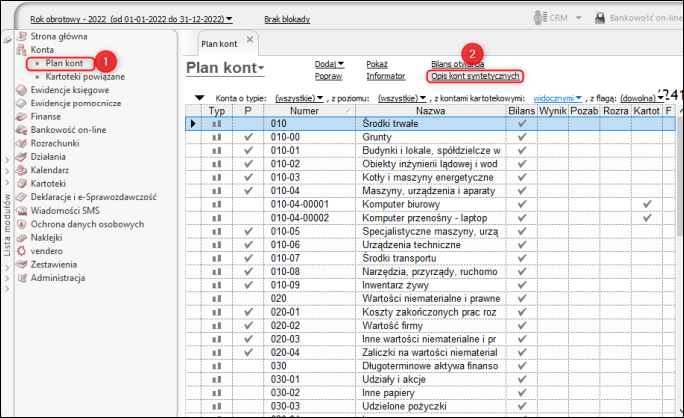Click the Bankowość on-line lock icon at top
This screenshot has height=418, width=684.
coord(600,18)
